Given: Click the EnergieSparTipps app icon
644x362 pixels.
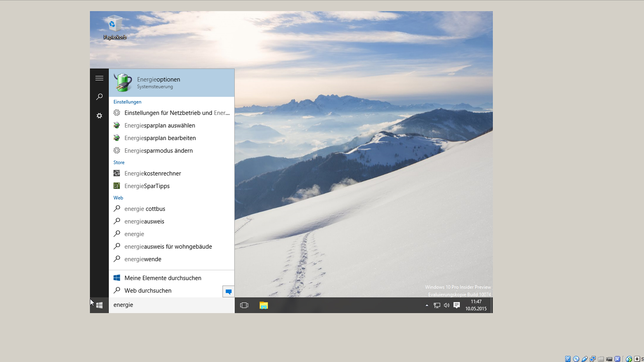Looking at the screenshot, I should [x=117, y=186].
